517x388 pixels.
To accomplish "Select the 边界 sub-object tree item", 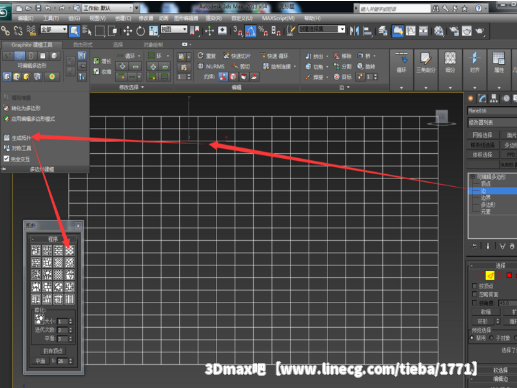I will (485, 198).
